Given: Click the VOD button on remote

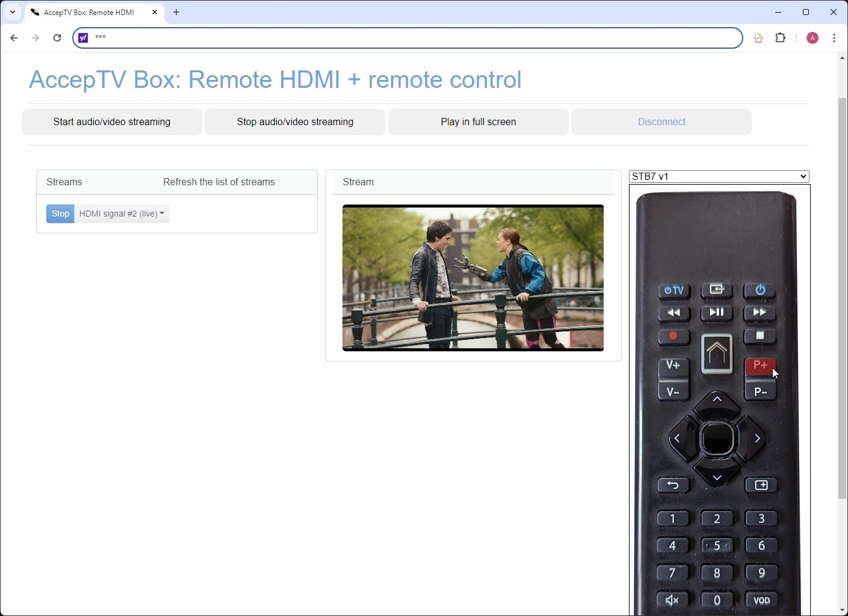Looking at the screenshot, I should pyautogui.click(x=761, y=600).
